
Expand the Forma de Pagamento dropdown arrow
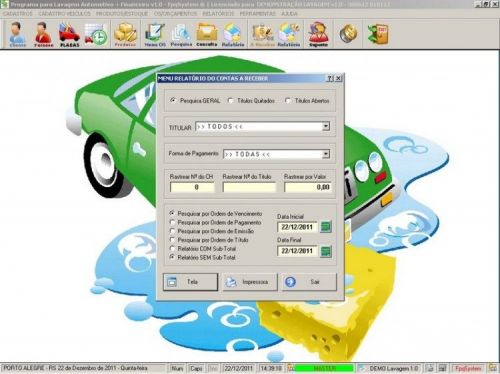(326, 154)
